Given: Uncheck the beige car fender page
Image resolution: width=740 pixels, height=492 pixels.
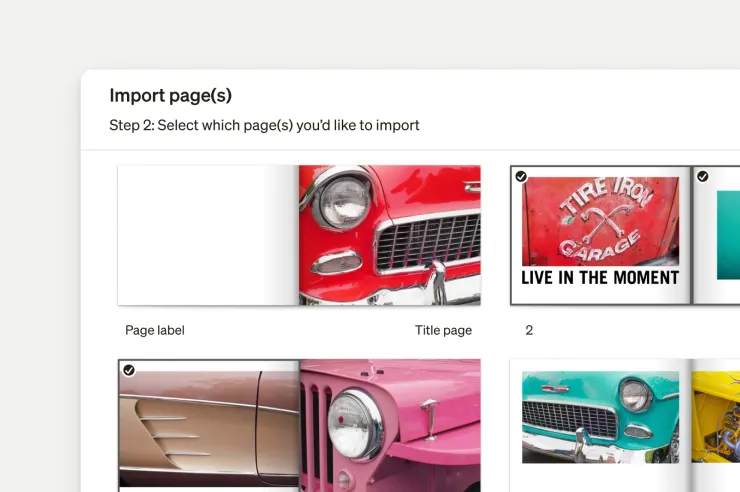Looking at the screenshot, I should 129,370.
